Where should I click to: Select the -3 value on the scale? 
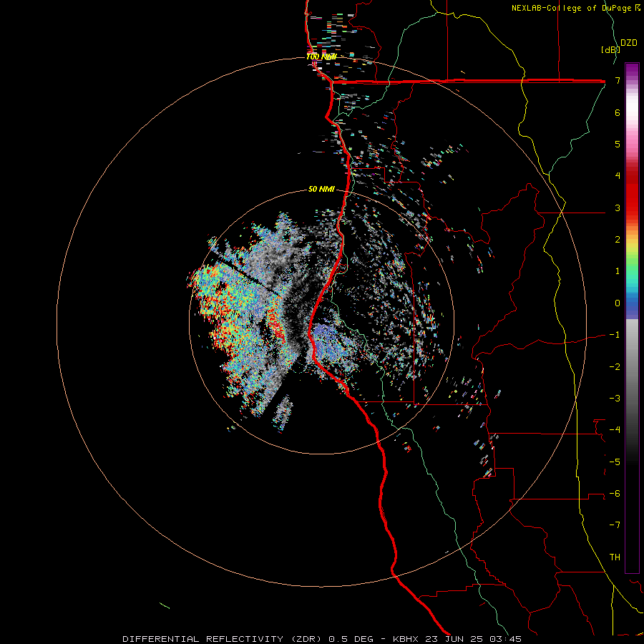(615, 399)
